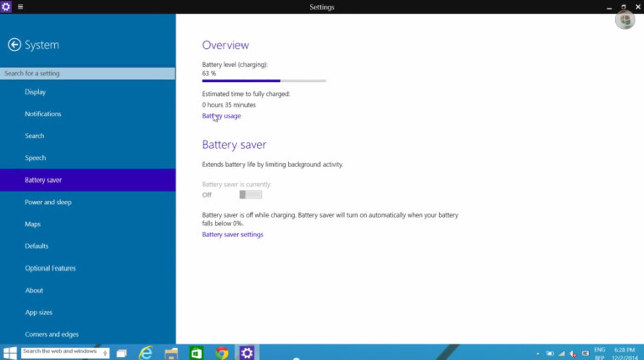The image size is (644, 360).
Task: Click the microphone icon in the taskbar search box
Action: (105, 353)
